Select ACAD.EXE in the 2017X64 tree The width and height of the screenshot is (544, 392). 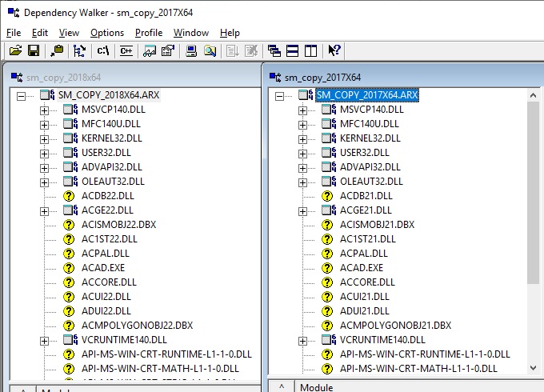pyautogui.click(x=362, y=268)
